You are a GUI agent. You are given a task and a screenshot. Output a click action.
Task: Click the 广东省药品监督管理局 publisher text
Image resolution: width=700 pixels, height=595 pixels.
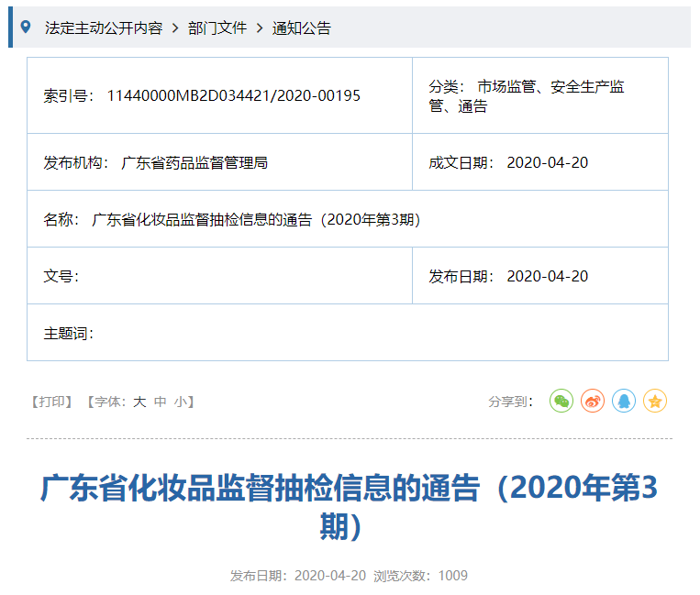click(x=194, y=163)
